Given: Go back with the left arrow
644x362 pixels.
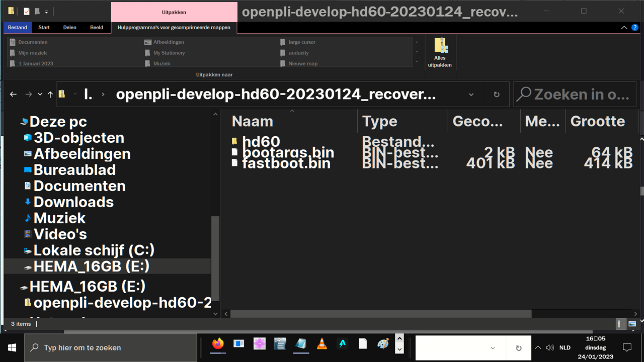Looking at the screenshot, I should 14,94.
